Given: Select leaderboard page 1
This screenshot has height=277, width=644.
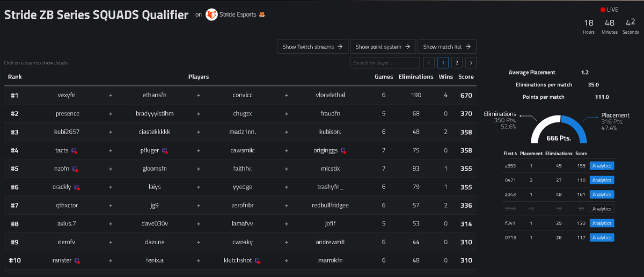Looking at the screenshot, I should click(443, 63).
